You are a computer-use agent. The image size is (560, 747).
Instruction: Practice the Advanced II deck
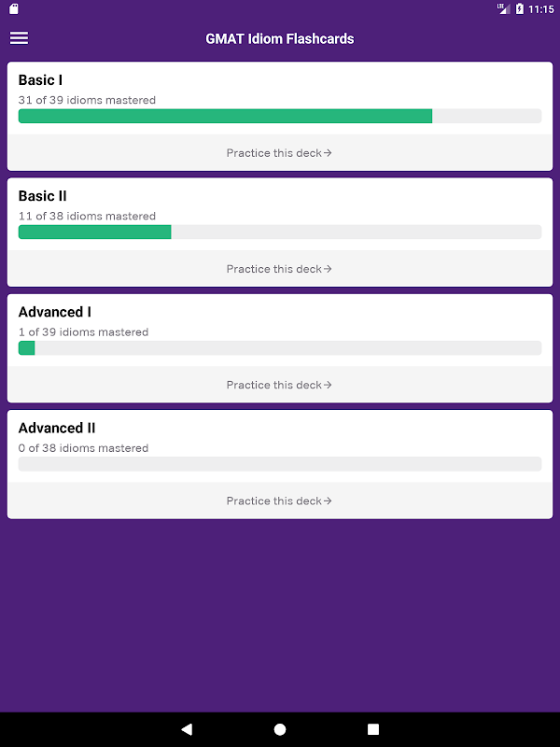click(x=280, y=500)
